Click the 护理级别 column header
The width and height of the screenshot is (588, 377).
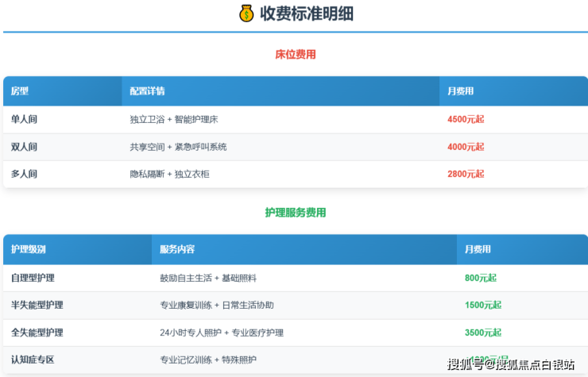point(29,249)
